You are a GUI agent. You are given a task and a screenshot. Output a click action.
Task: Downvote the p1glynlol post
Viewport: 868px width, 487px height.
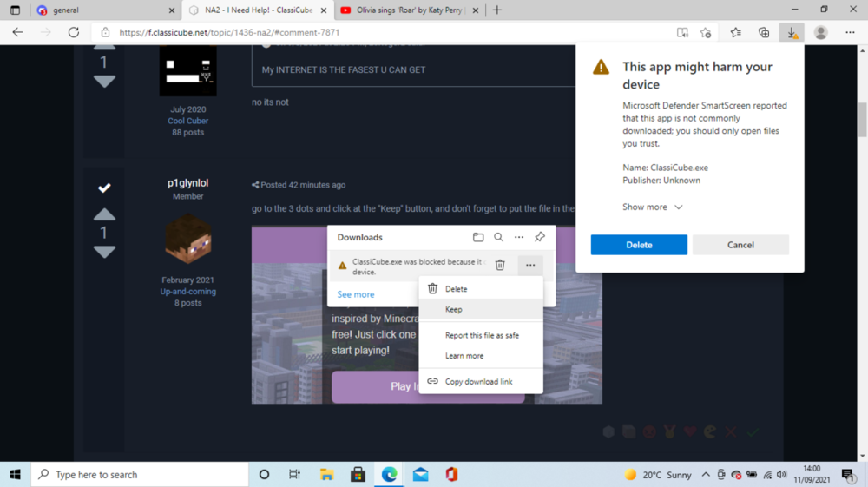pyautogui.click(x=104, y=252)
